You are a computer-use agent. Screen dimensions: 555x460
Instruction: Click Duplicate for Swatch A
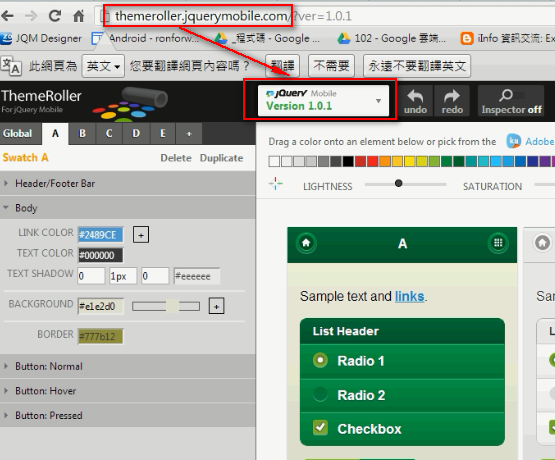pyautogui.click(x=222, y=158)
